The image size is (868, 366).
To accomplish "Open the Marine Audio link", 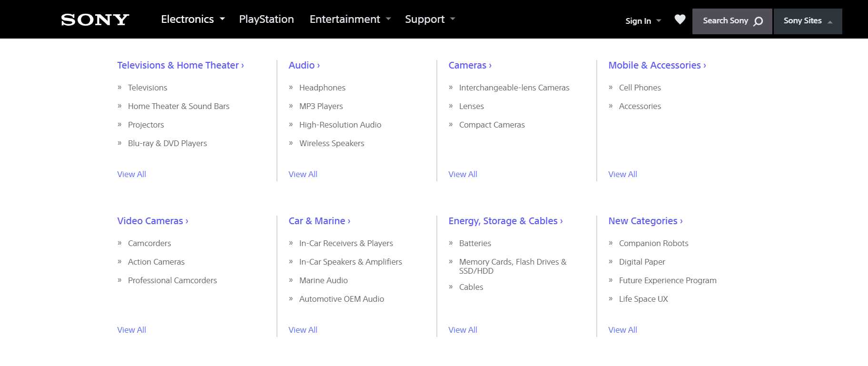I will tap(323, 280).
